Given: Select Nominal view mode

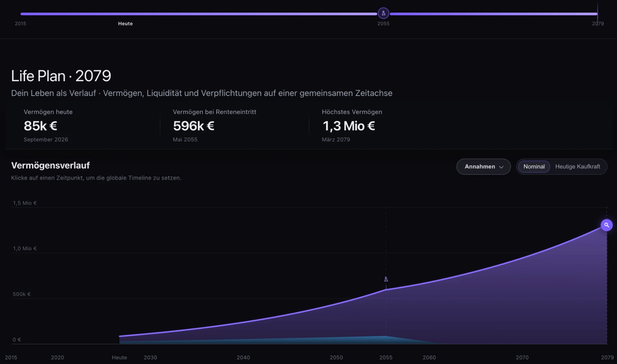Looking at the screenshot, I should (534, 167).
